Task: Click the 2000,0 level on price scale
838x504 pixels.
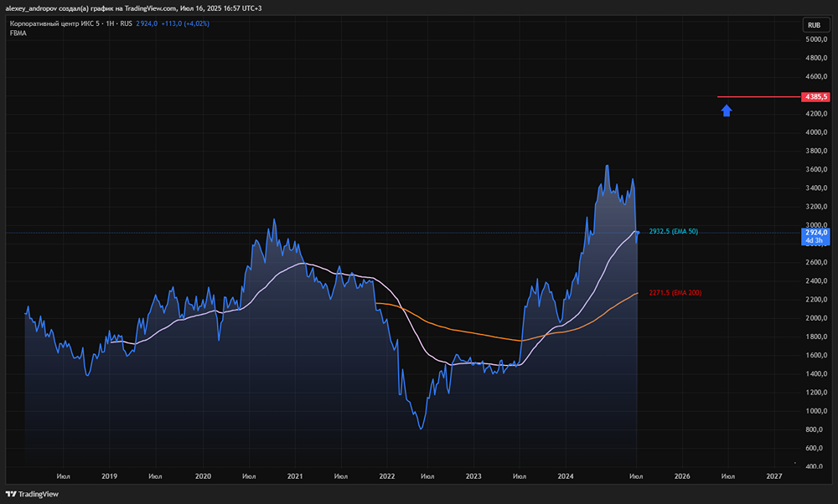Action: click(816, 318)
